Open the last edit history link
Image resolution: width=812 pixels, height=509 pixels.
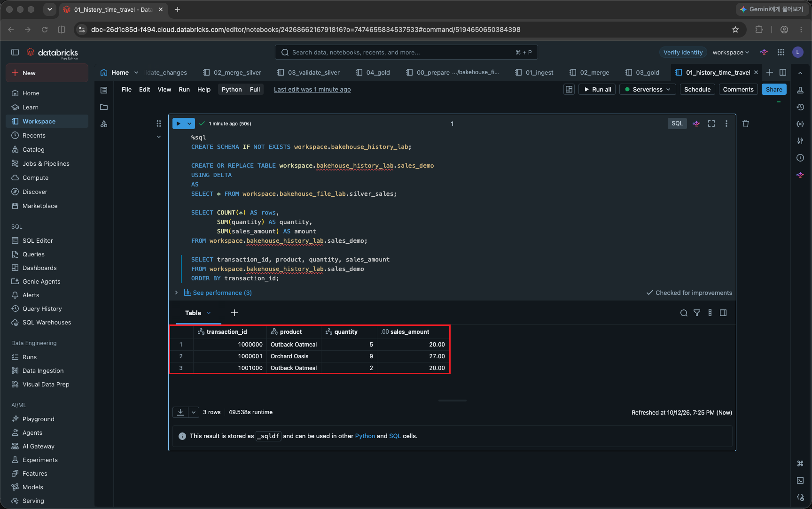(312, 90)
